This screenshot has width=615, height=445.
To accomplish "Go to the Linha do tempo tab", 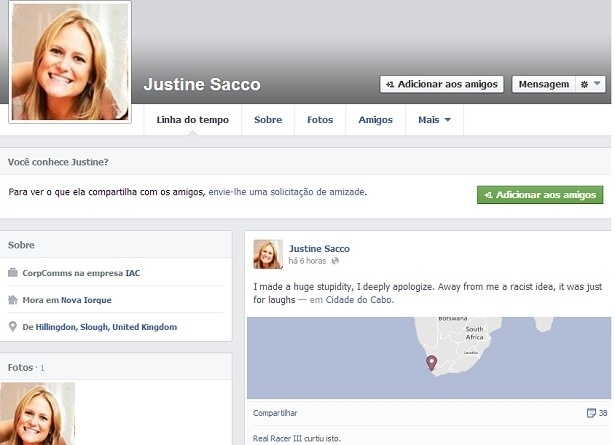I will pyautogui.click(x=193, y=120).
